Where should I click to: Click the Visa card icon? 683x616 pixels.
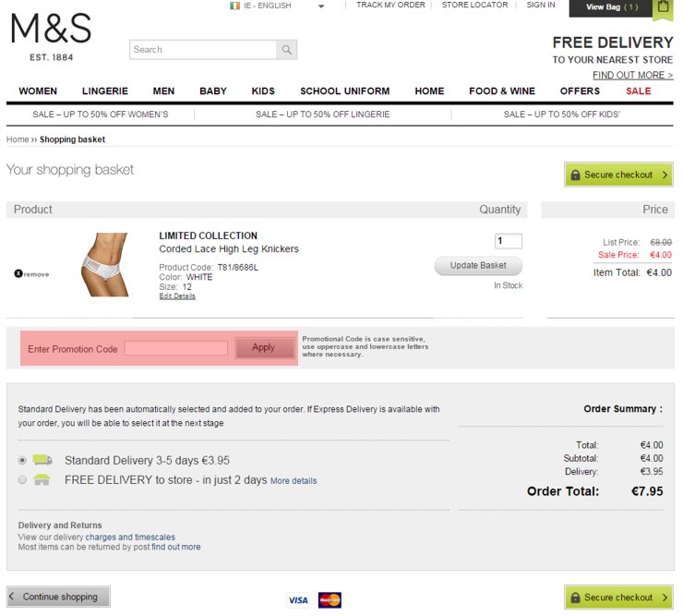(298, 600)
